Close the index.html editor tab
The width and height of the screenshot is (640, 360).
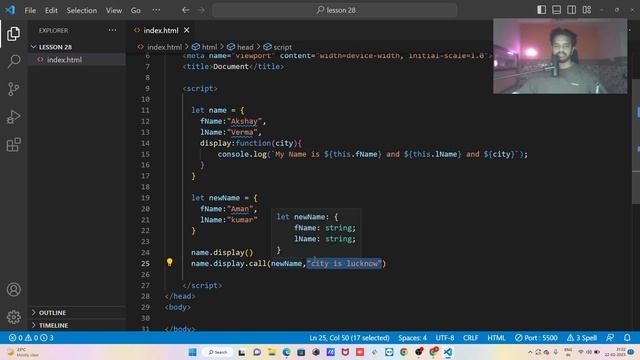pos(187,30)
